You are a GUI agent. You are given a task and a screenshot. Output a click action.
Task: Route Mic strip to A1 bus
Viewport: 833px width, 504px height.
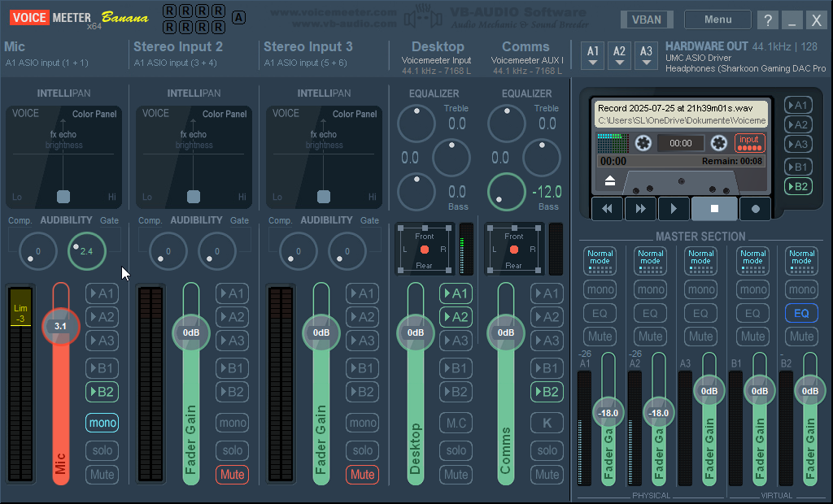(102, 293)
